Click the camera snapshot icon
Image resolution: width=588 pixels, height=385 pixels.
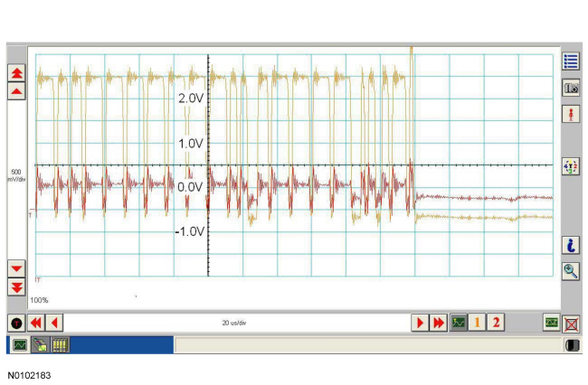click(571, 88)
